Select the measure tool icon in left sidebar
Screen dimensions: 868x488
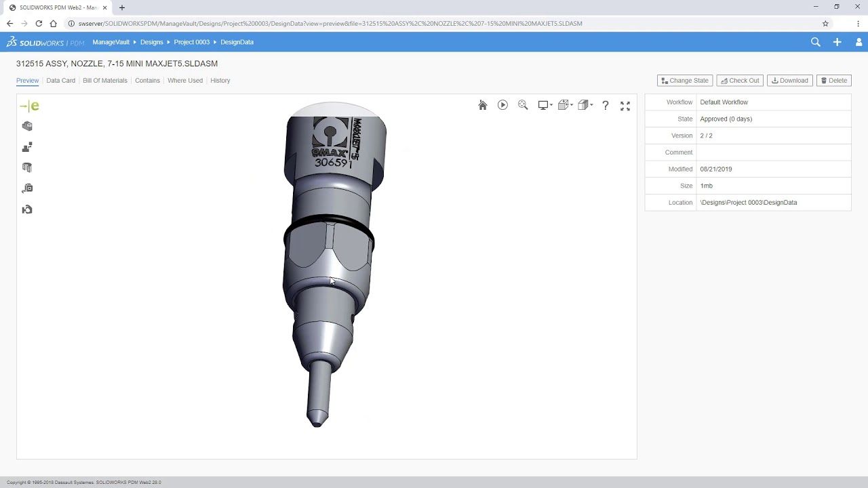(x=27, y=188)
